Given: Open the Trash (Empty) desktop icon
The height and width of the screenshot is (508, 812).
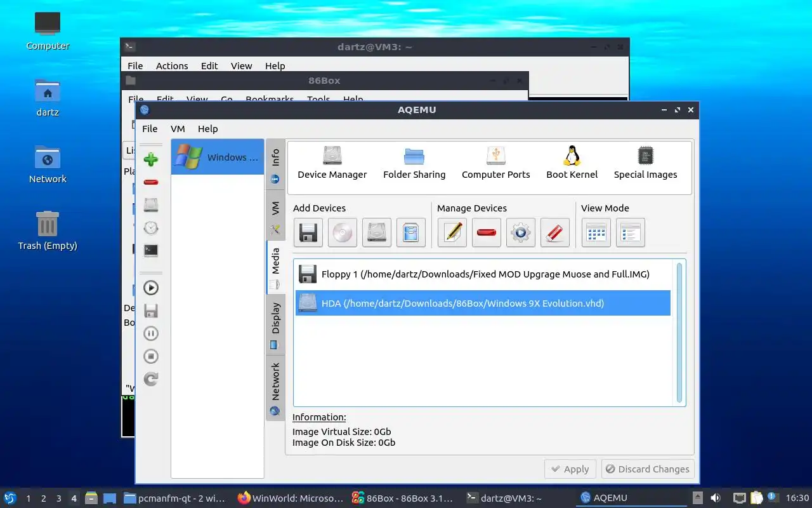Looking at the screenshot, I should coord(48,231).
